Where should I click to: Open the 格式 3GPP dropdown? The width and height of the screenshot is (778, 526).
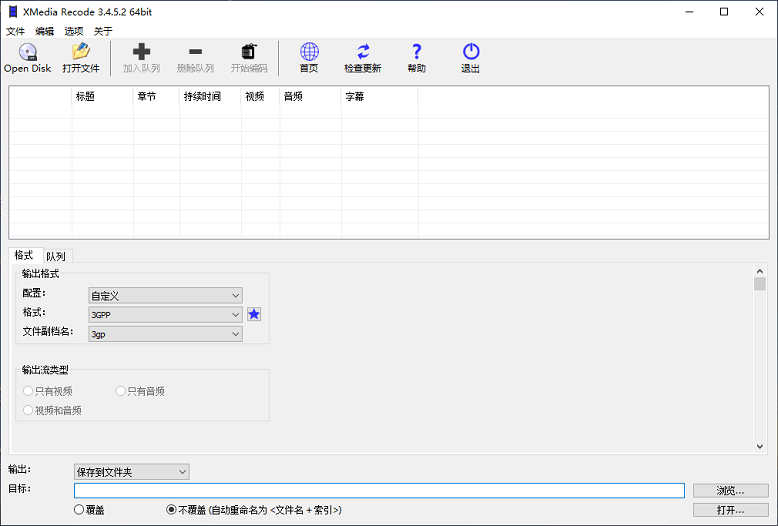(165, 314)
